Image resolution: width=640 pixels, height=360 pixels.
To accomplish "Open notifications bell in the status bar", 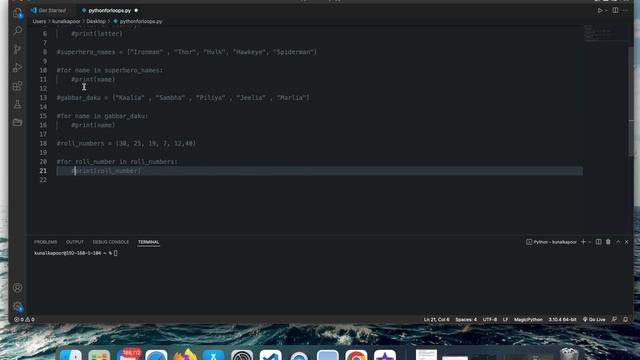I will [625, 320].
